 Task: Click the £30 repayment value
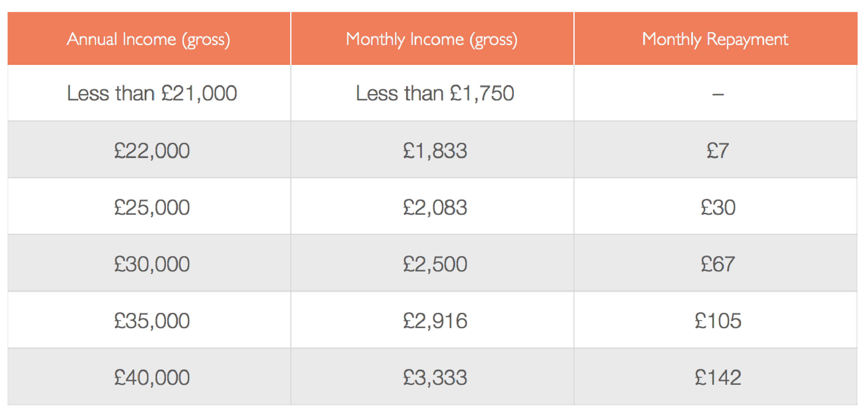click(718, 207)
